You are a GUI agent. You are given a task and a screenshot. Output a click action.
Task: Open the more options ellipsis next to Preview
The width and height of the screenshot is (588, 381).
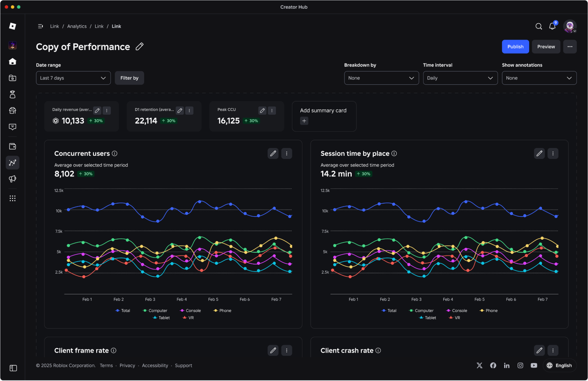(x=570, y=47)
